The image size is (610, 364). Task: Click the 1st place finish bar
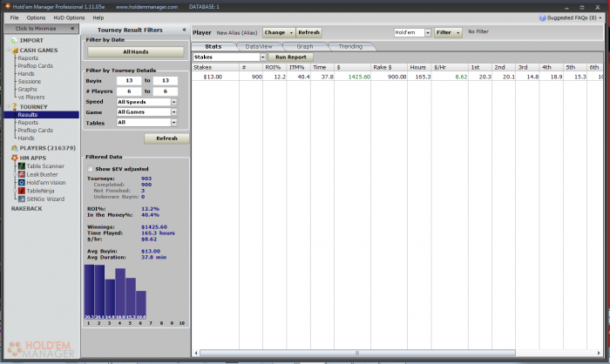pos(89,292)
